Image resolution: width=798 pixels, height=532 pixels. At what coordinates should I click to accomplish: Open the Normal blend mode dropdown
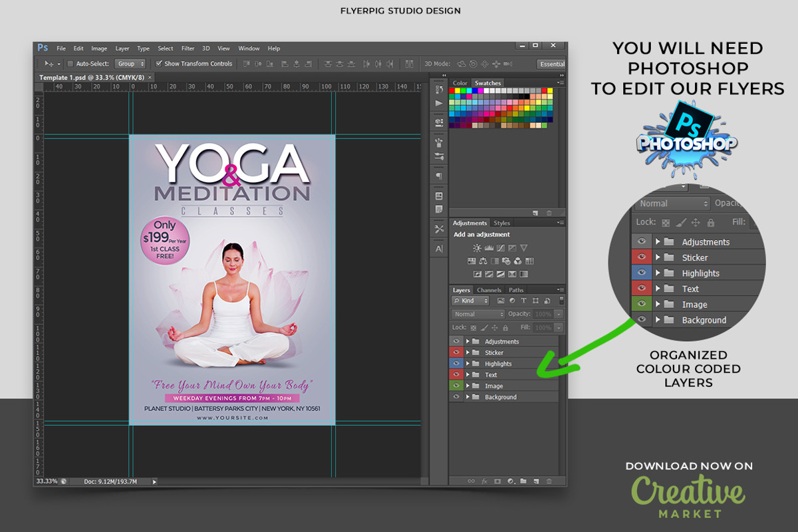[478, 314]
